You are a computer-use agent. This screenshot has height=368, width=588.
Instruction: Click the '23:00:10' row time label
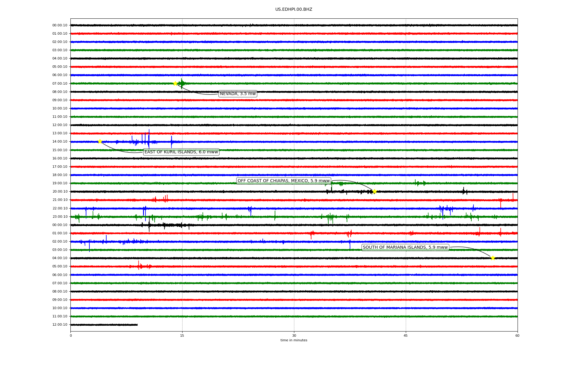click(x=60, y=217)
